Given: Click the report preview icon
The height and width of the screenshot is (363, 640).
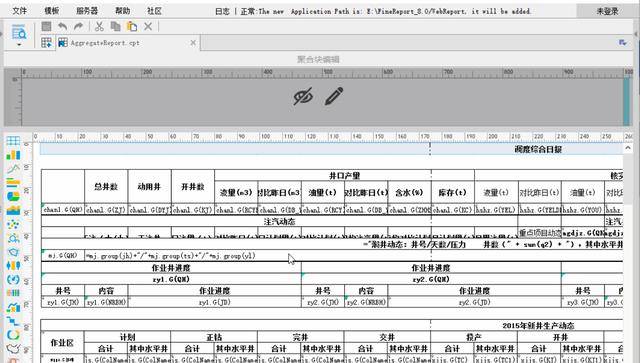Looking at the screenshot, I should tap(19, 32).
